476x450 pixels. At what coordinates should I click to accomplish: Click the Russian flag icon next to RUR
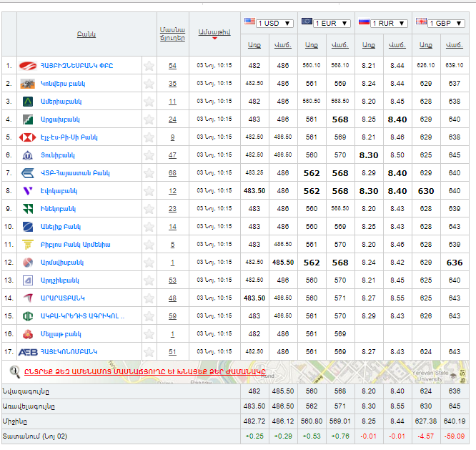364,21
